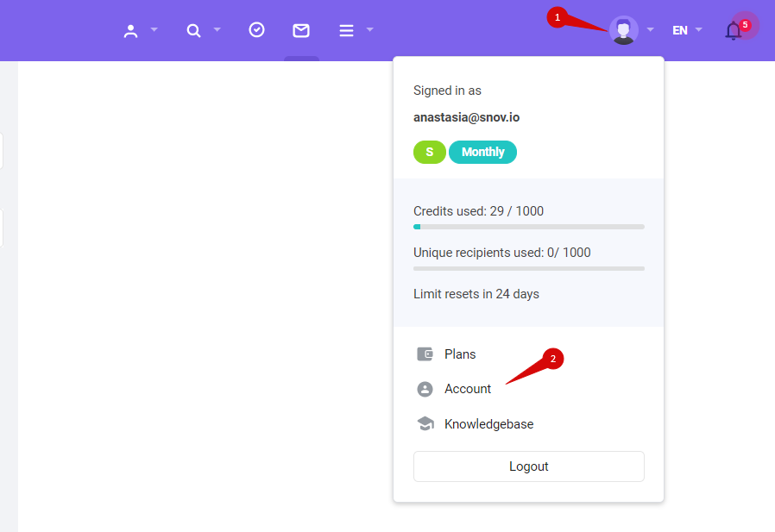Image resolution: width=775 pixels, height=532 pixels.
Task: Click the wallet icon beside Plans
Action: (x=425, y=354)
